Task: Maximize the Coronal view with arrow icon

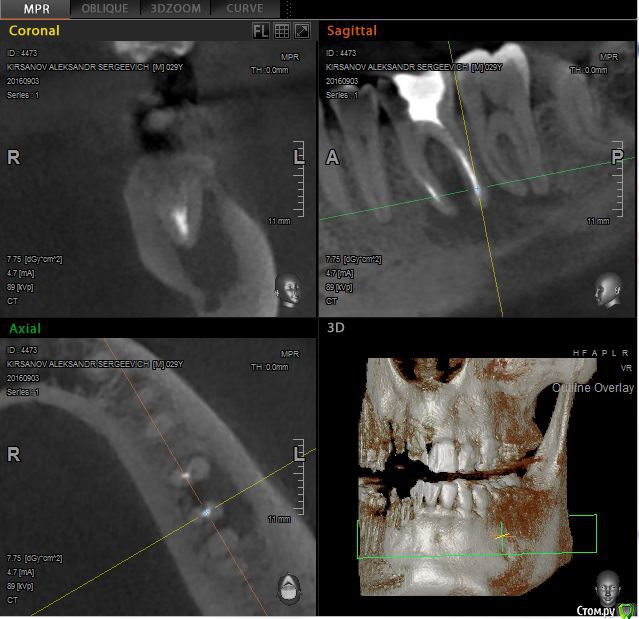Action: point(302,31)
